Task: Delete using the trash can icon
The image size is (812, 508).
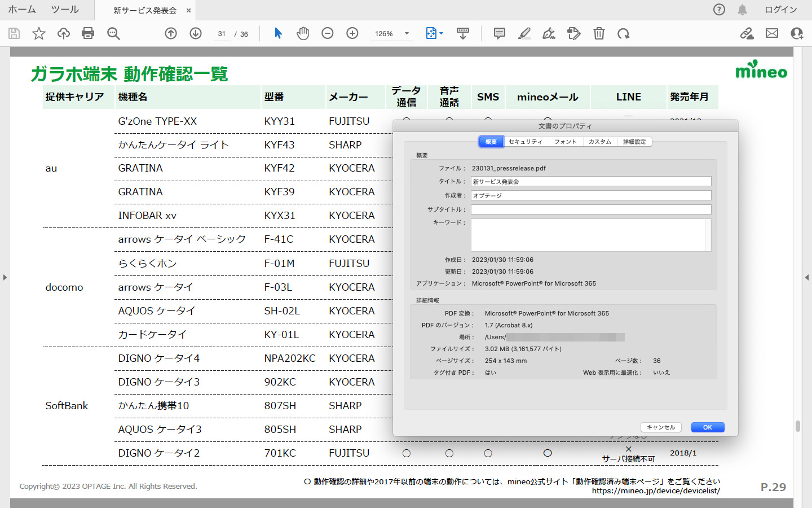Action: coord(599,33)
